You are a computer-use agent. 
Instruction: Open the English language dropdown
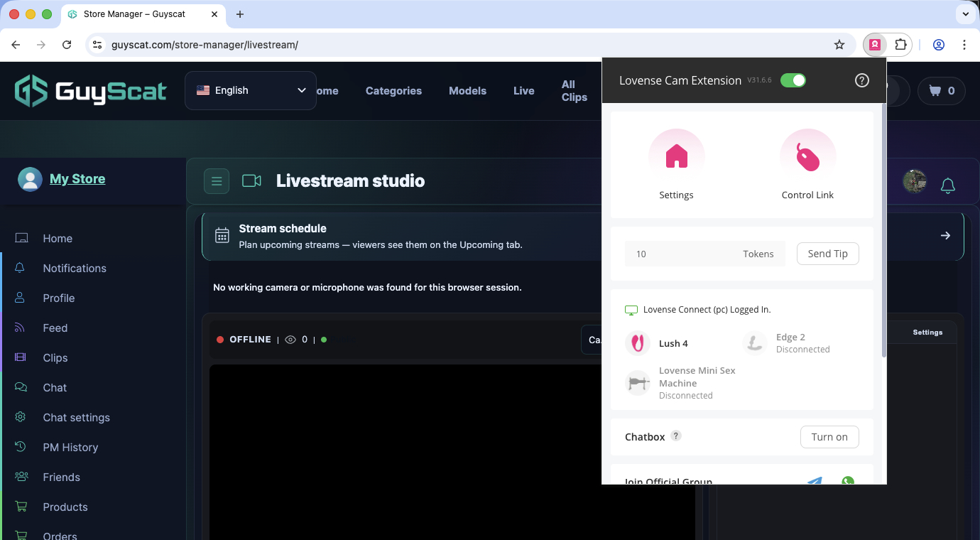click(x=251, y=90)
